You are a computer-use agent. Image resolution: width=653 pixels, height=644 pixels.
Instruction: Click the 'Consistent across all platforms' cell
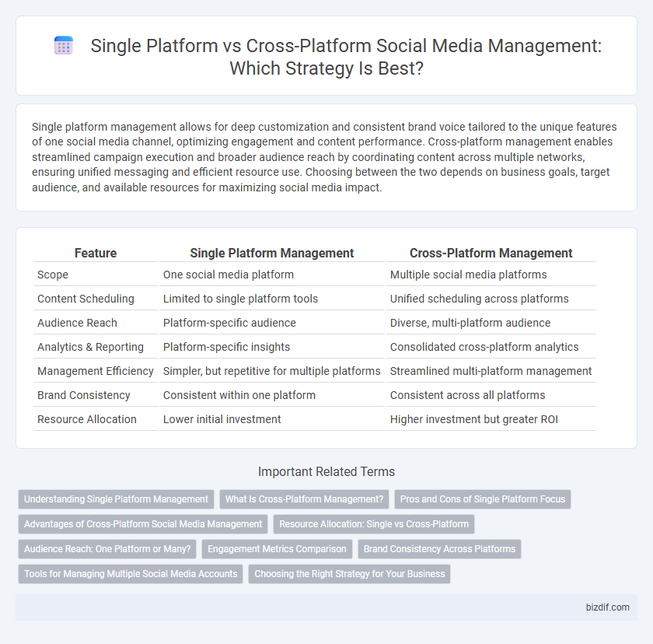click(x=467, y=395)
